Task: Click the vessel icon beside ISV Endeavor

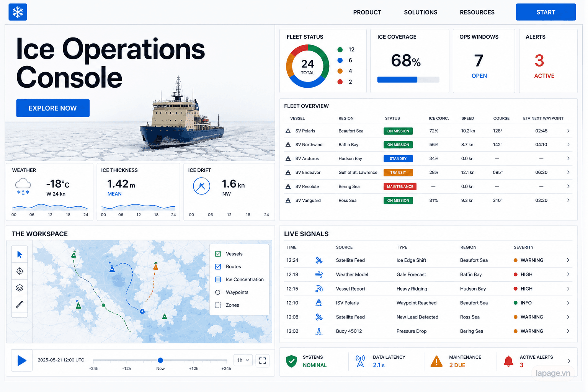Action: tap(288, 173)
